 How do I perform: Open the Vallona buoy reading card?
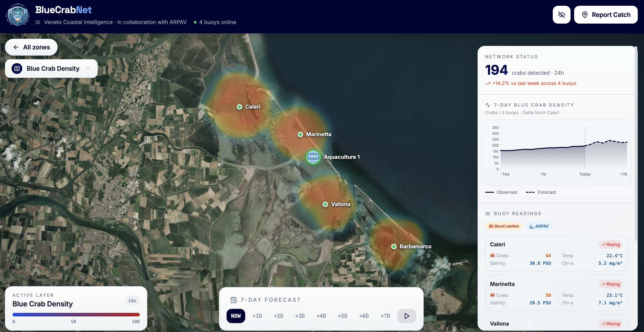(556, 323)
